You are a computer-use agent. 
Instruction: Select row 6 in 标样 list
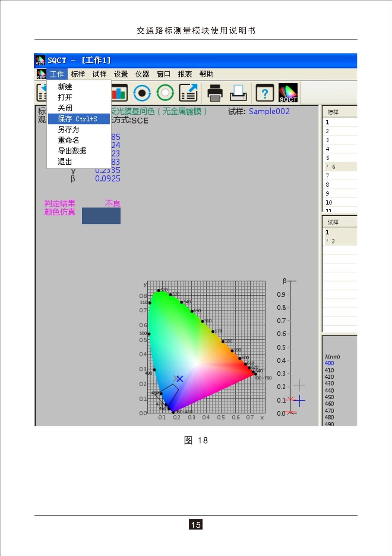click(x=334, y=167)
